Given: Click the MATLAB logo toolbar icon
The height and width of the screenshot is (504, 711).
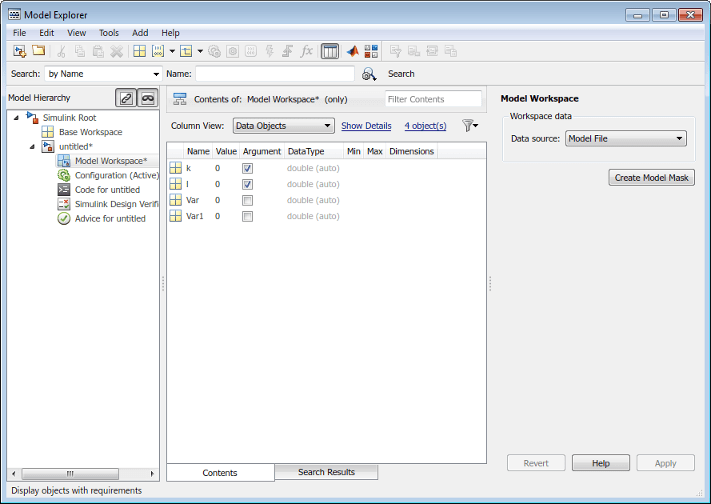Looking at the screenshot, I should point(352,51).
